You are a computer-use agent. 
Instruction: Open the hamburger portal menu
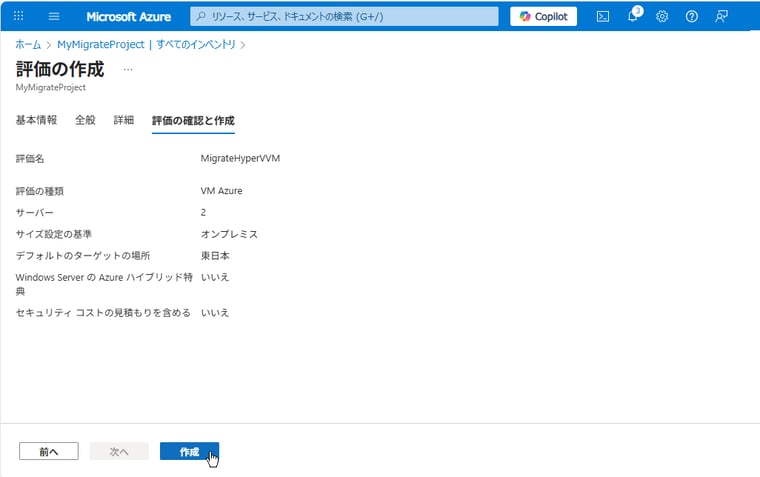[x=54, y=16]
